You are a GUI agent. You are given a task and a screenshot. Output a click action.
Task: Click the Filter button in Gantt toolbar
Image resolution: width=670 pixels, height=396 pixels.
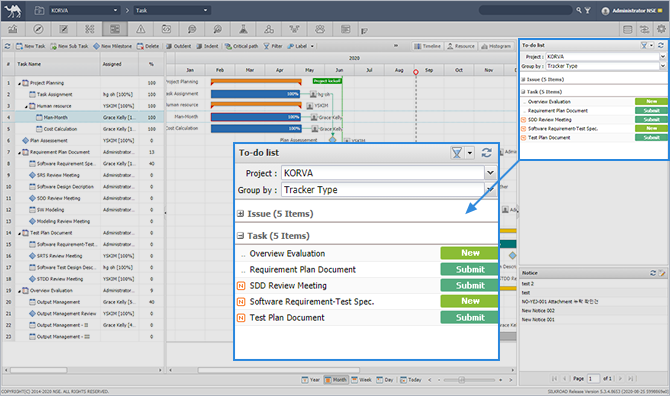(273, 46)
